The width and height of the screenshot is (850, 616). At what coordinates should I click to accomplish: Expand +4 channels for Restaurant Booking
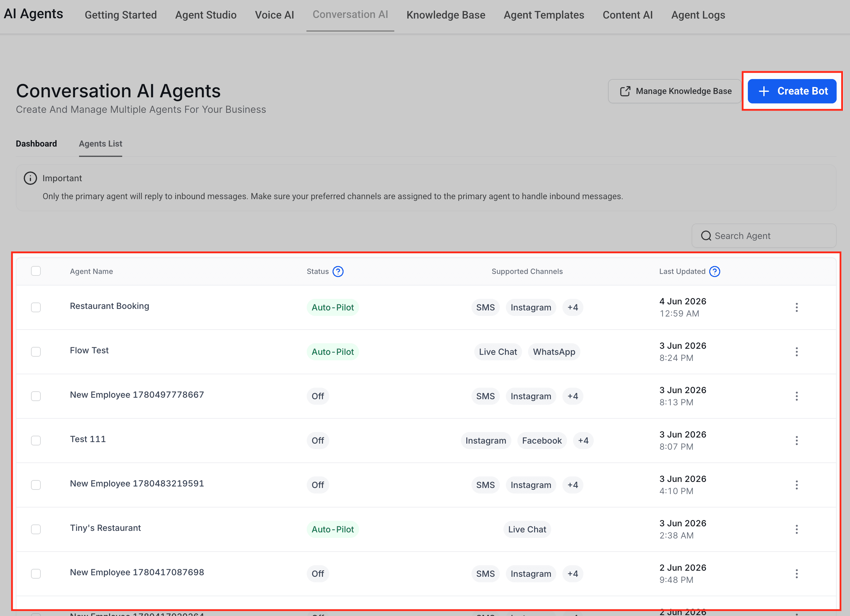pos(573,307)
